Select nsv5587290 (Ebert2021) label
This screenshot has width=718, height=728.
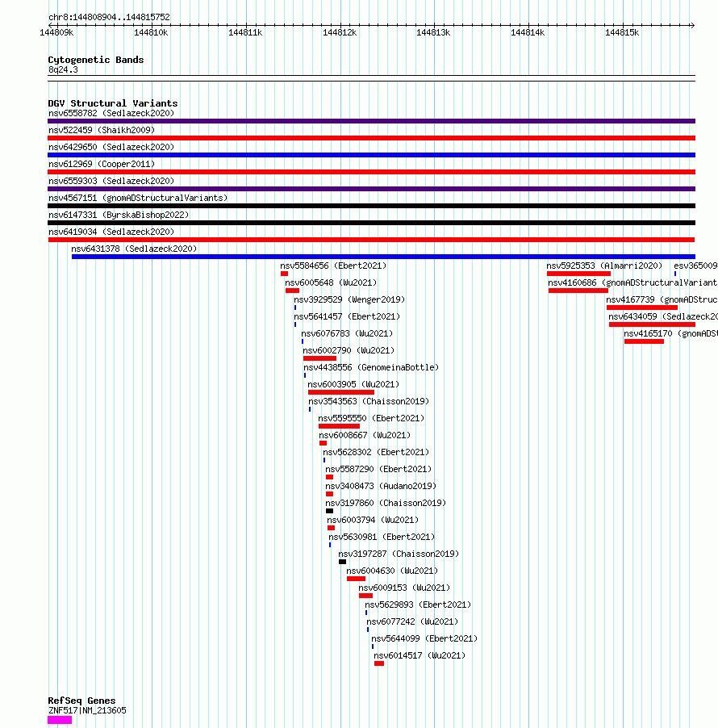pyautogui.click(x=378, y=469)
